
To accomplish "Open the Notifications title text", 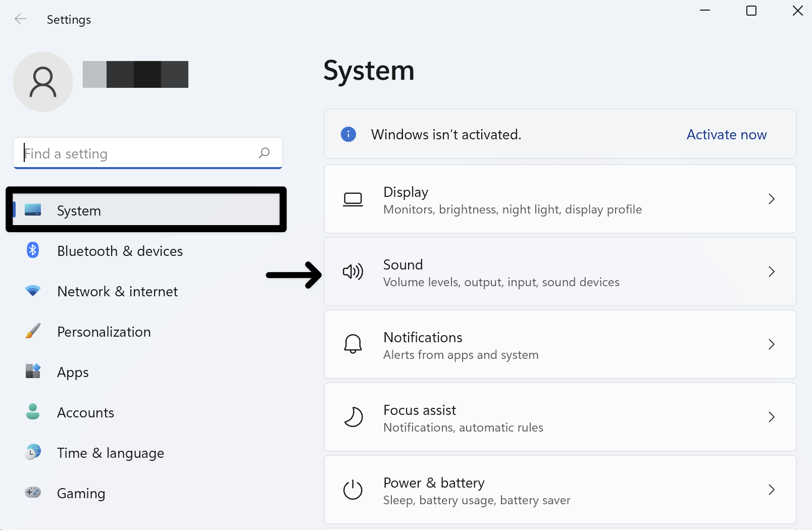I will tap(423, 337).
